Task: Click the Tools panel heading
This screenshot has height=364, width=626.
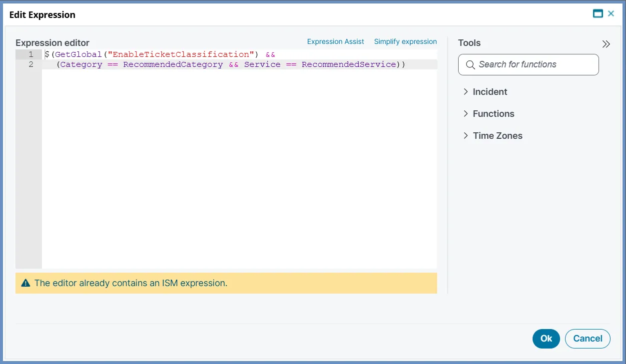Action: pos(469,43)
